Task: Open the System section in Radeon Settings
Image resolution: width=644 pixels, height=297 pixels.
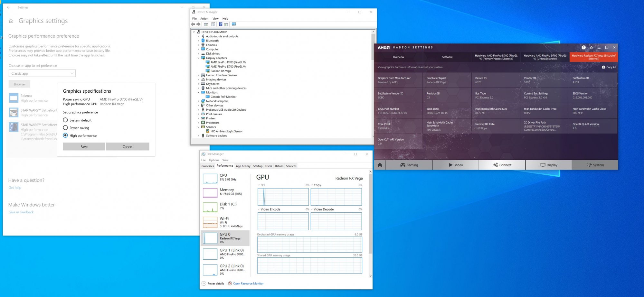Action: click(x=595, y=165)
